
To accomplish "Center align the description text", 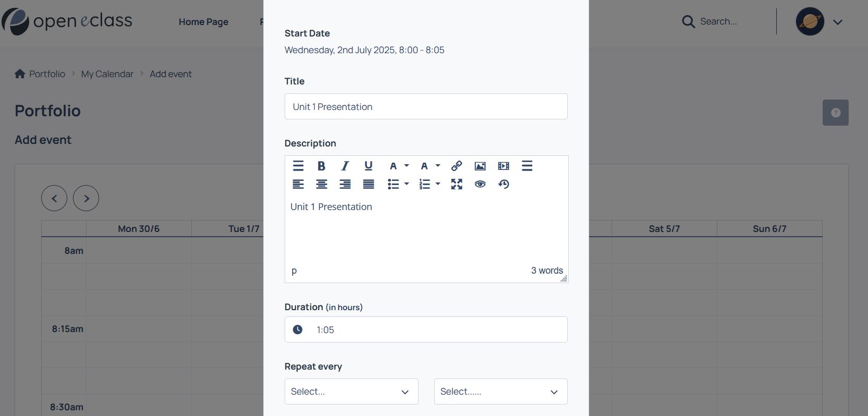I will 322,184.
